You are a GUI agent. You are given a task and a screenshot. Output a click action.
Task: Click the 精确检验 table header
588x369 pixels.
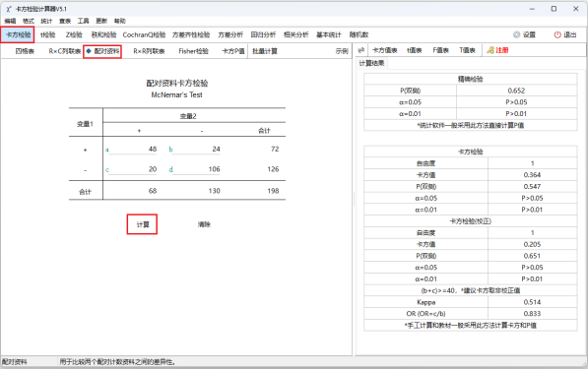[470, 79]
